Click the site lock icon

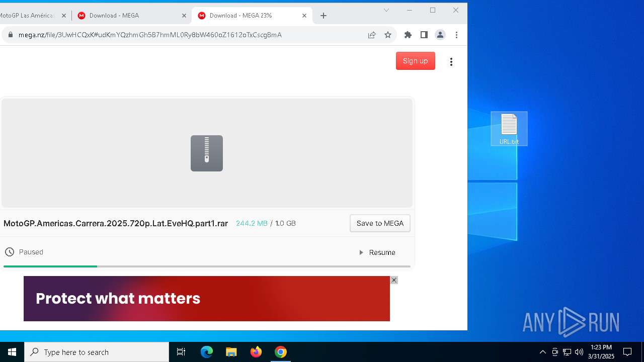[10, 35]
